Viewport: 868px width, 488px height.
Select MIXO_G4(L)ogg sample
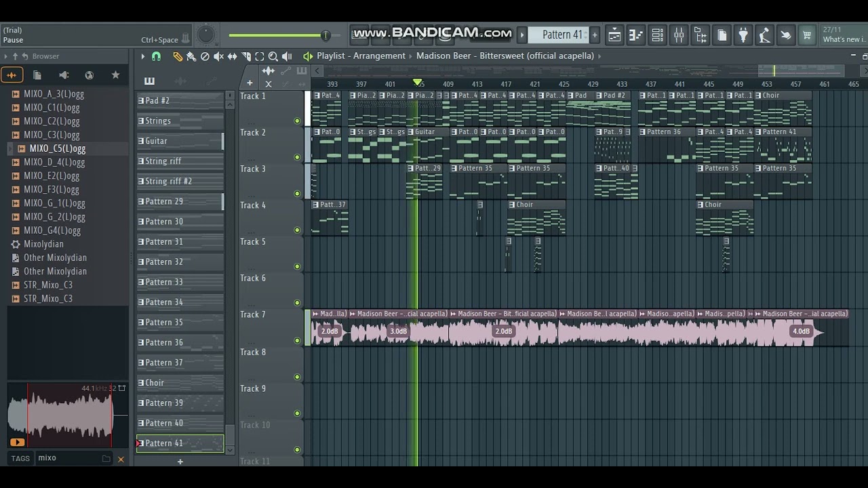click(52, 230)
